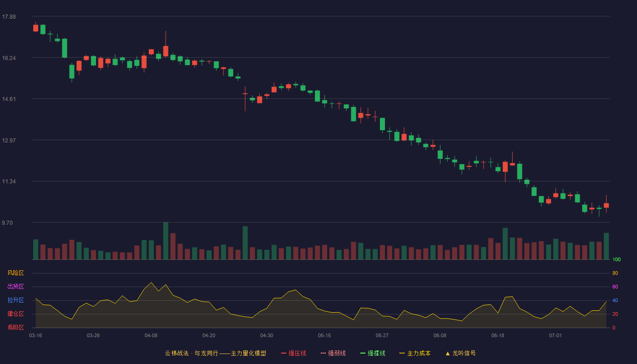Click the 出货区 zone label
The width and height of the screenshot is (637, 364).
(15, 287)
